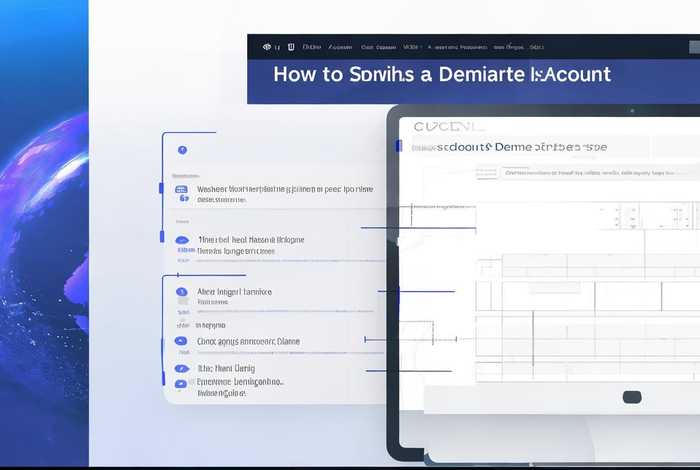
Task: Click the icon beside "Epnennce bemingcnibo" entry
Action: 181,382
